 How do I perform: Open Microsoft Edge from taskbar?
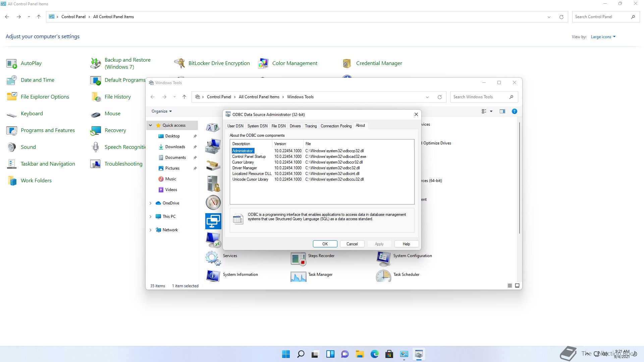375,354
